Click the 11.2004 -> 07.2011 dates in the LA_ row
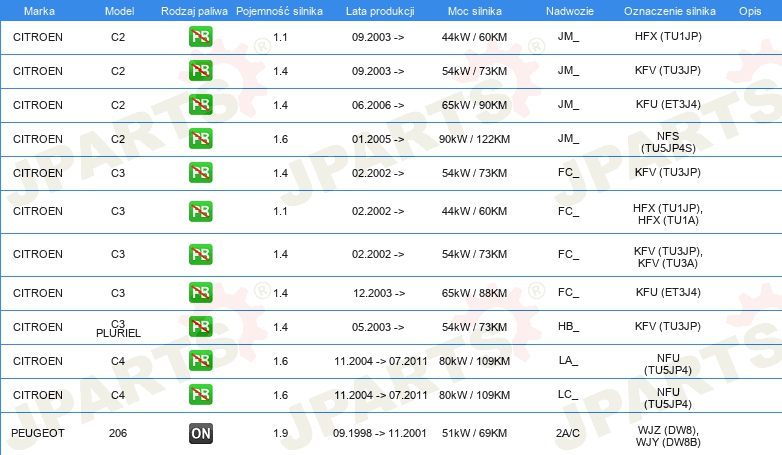Screen dimensions: 782x455 coord(381,361)
